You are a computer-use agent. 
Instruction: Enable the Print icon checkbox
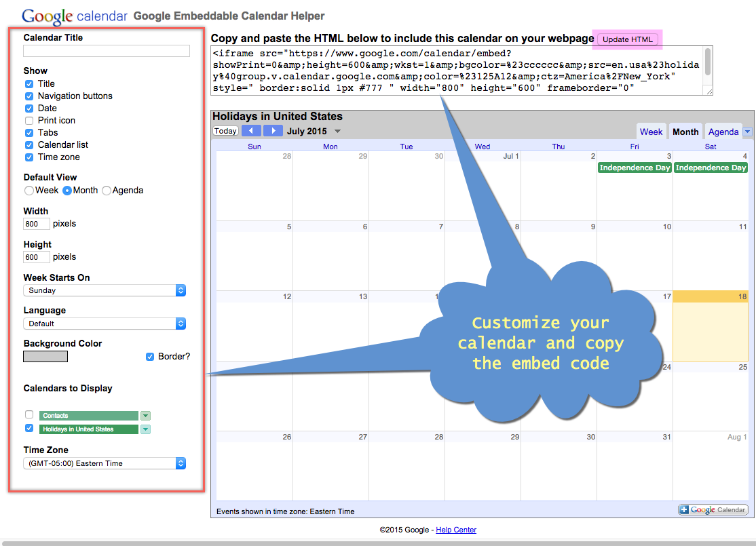click(29, 121)
